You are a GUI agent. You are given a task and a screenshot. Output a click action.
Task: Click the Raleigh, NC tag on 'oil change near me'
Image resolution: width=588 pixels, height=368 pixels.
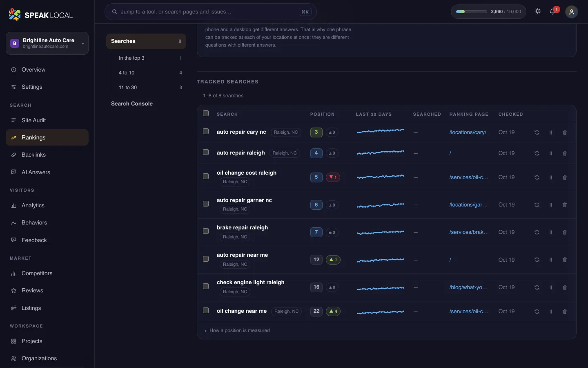286,312
